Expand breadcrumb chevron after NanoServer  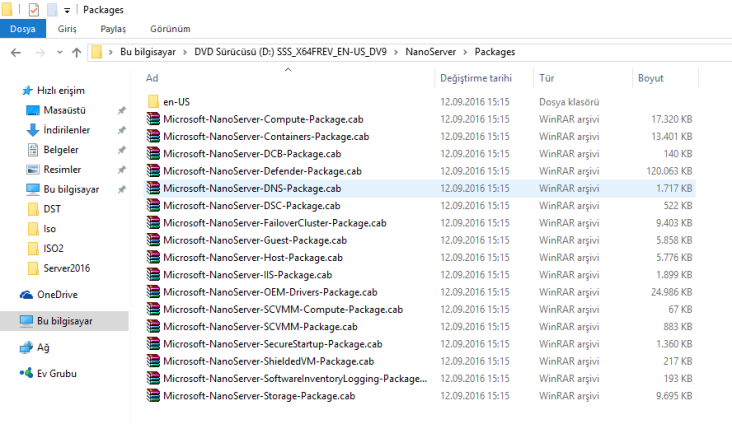pos(466,52)
